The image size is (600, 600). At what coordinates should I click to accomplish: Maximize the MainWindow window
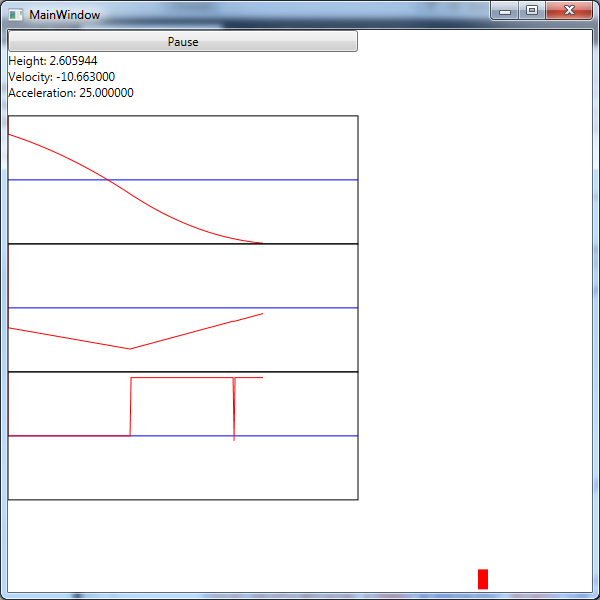[x=532, y=10]
